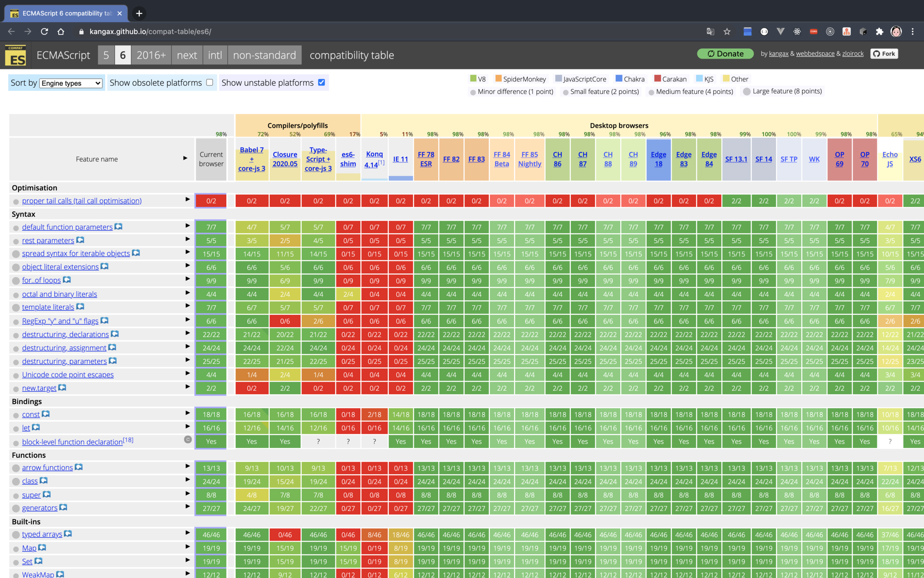Open the Chrome extensions puzzle icon

click(x=880, y=31)
